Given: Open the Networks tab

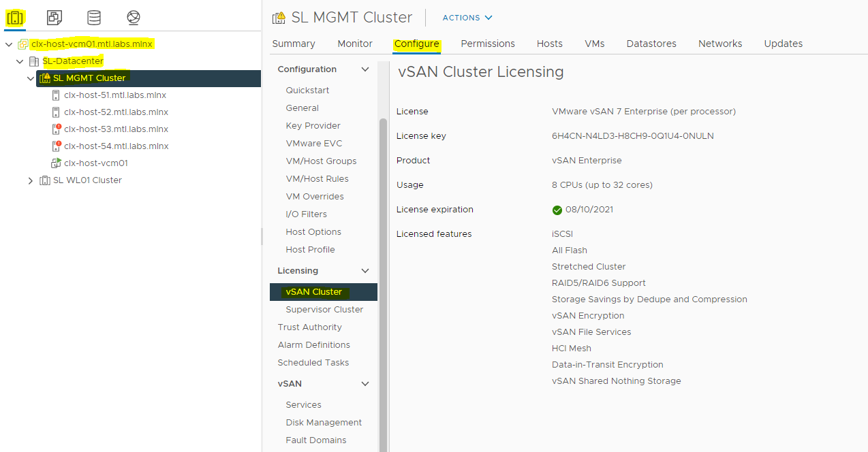Looking at the screenshot, I should coord(720,44).
